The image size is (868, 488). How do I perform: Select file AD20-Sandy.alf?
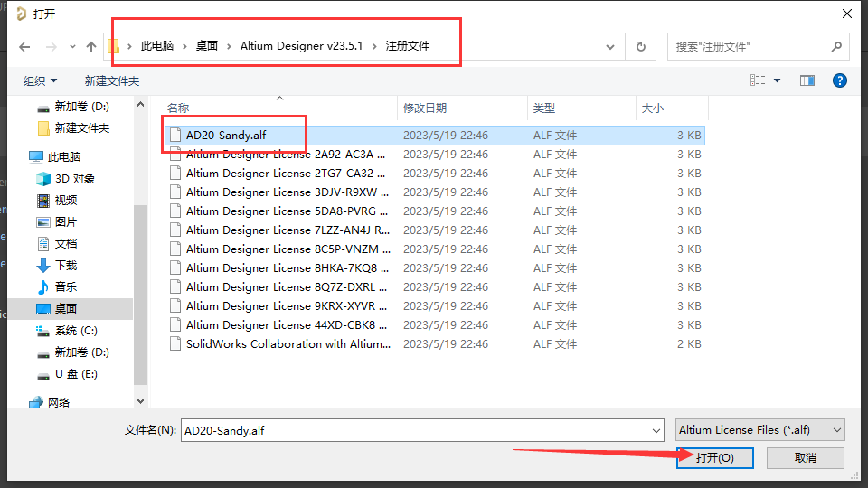pyautogui.click(x=435, y=136)
